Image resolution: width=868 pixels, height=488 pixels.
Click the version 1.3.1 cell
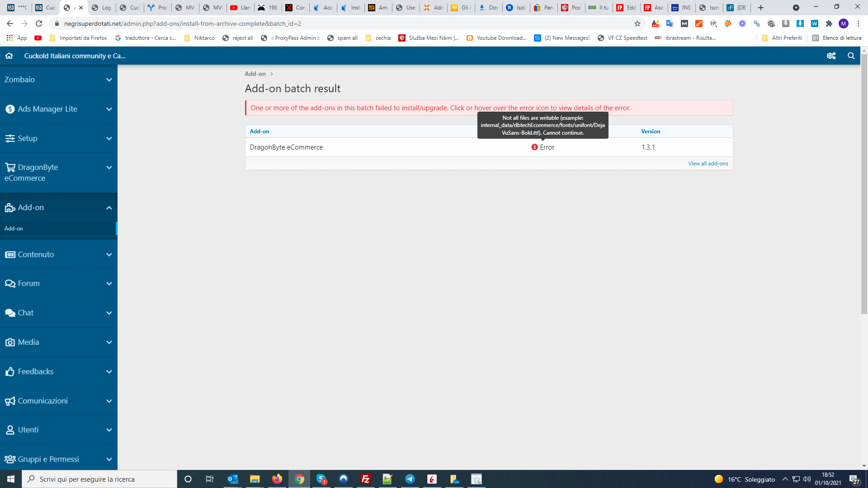[x=648, y=147]
